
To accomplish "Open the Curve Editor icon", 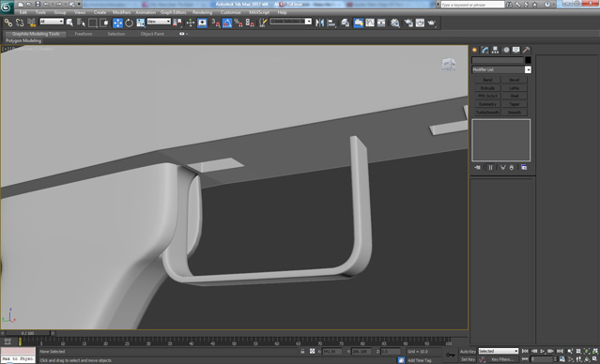I will (370, 23).
